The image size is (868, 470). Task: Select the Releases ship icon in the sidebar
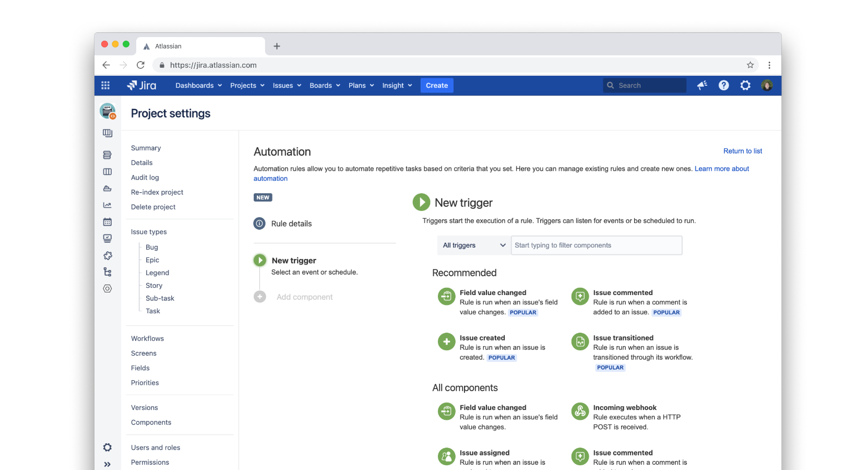pyautogui.click(x=107, y=188)
